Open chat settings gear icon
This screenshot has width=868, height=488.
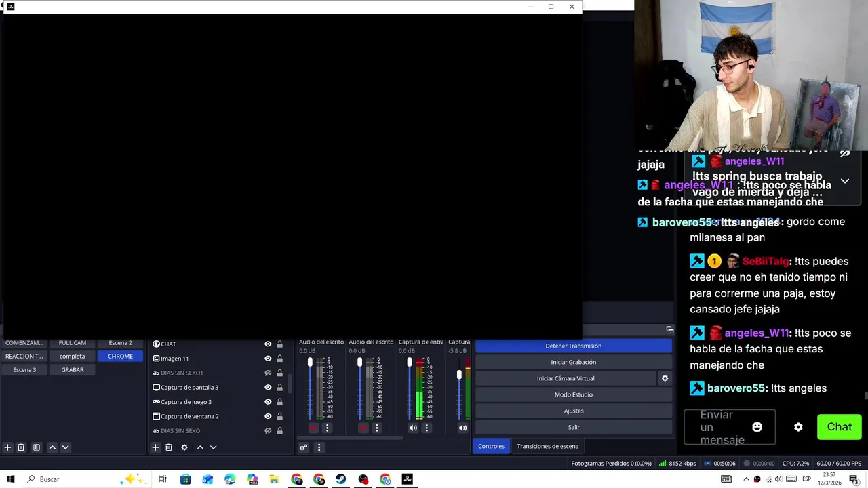pos(798,427)
